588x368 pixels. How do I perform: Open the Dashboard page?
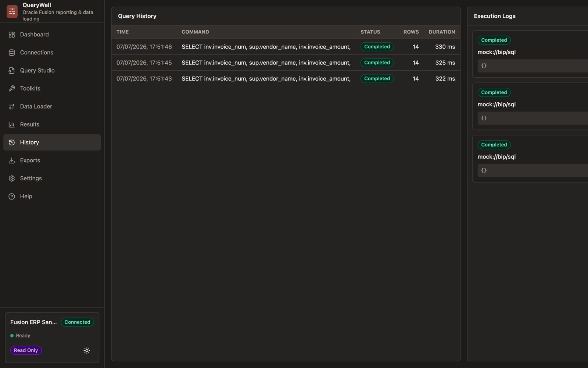[52, 35]
